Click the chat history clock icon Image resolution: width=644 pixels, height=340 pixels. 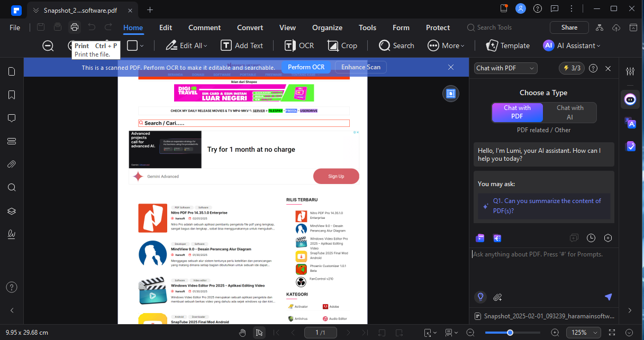coord(591,238)
